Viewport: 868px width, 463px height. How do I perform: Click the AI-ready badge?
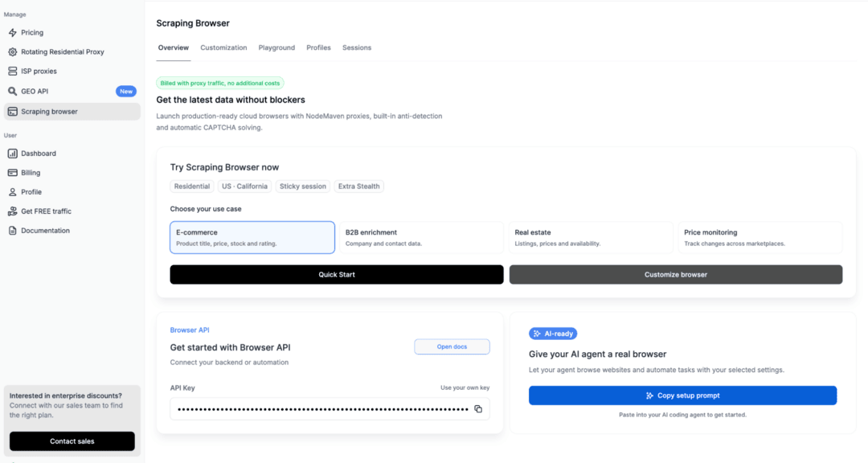[553, 334]
